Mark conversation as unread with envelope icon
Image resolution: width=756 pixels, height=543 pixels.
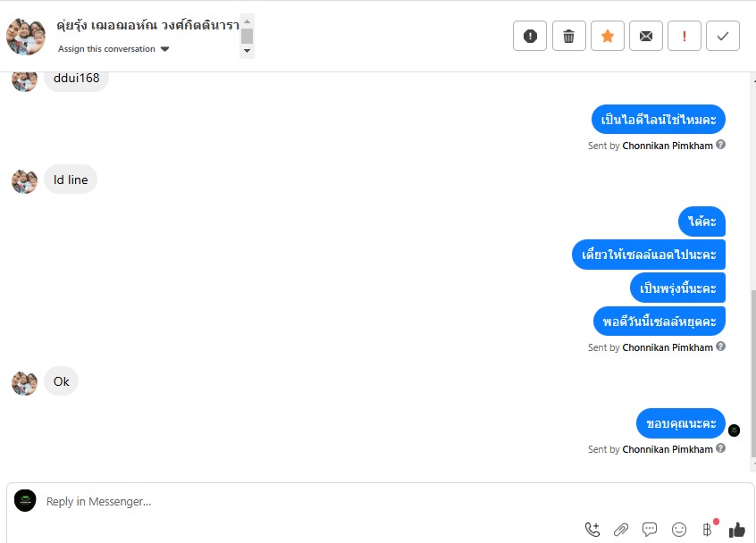pyautogui.click(x=645, y=36)
